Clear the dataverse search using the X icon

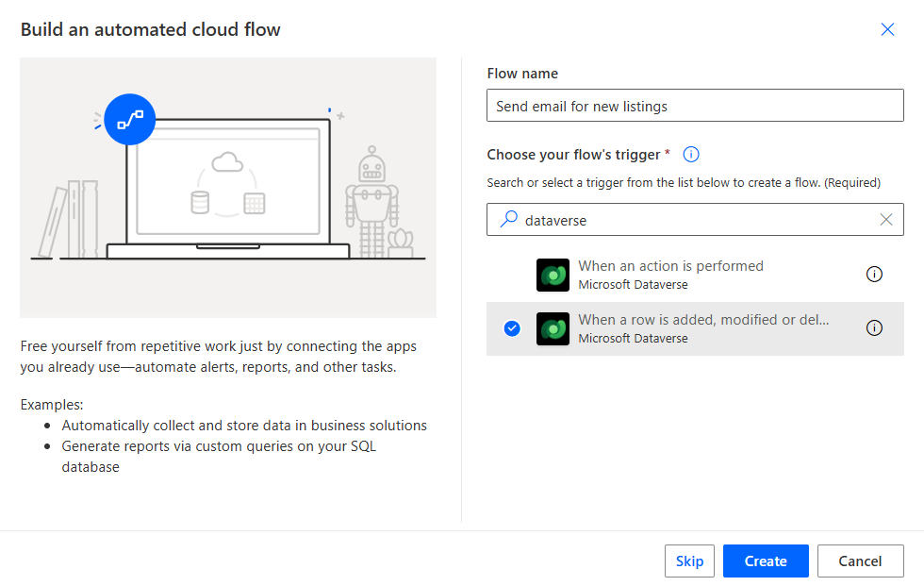886,219
